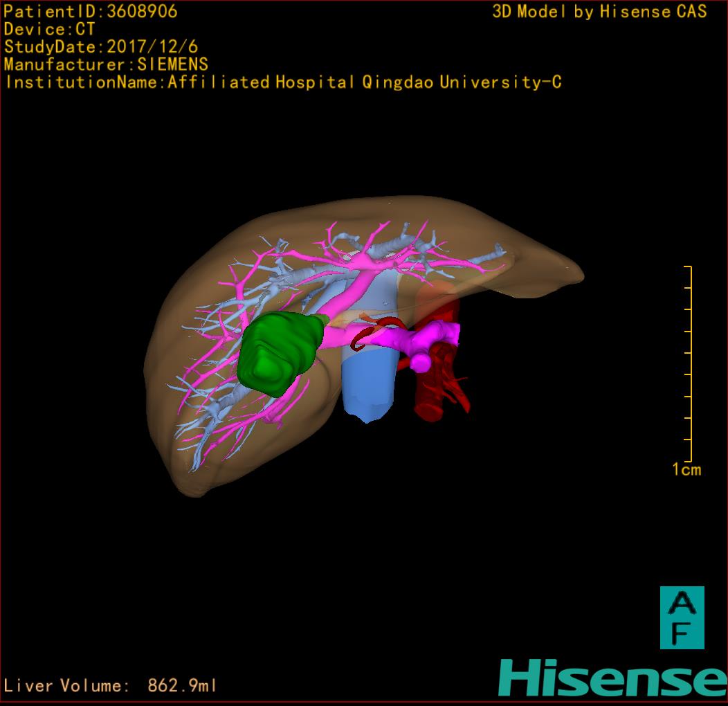Click the 1cm scale label
This screenshot has height=706, width=728.
point(686,470)
